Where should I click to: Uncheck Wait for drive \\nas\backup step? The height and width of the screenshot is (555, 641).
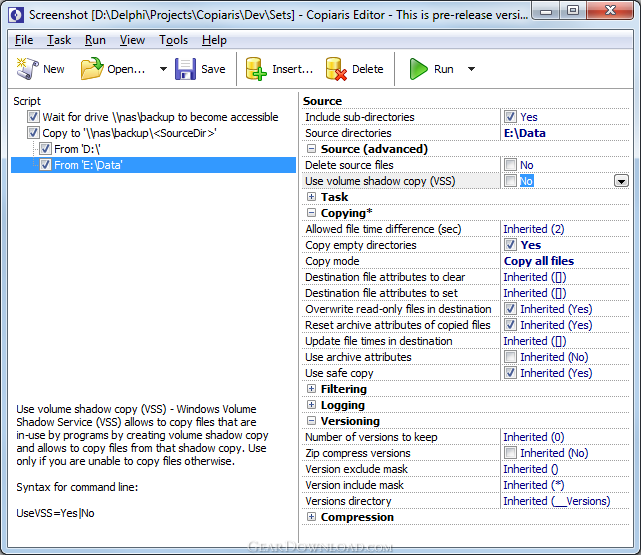click(34, 117)
